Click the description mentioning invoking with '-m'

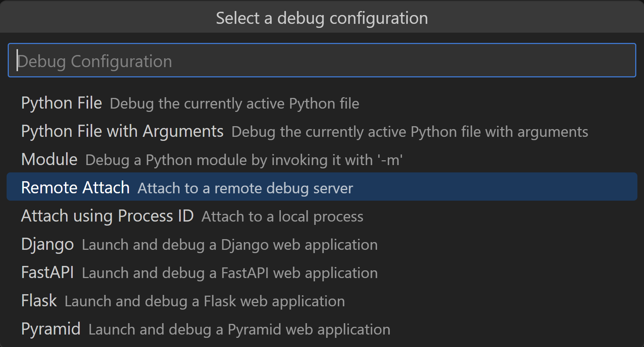coord(244,160)
